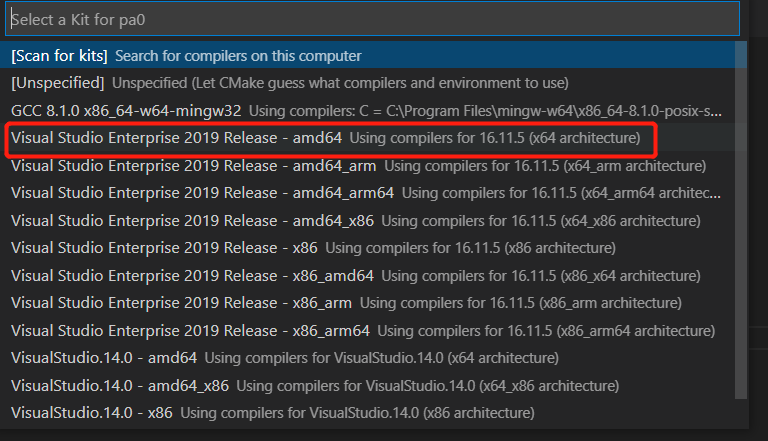Image resolution: width=768 pixels, height=441 pixels.
Task: Select the VisualStudio.14.0 amd64 kit
Action: (x=373, y=358)
